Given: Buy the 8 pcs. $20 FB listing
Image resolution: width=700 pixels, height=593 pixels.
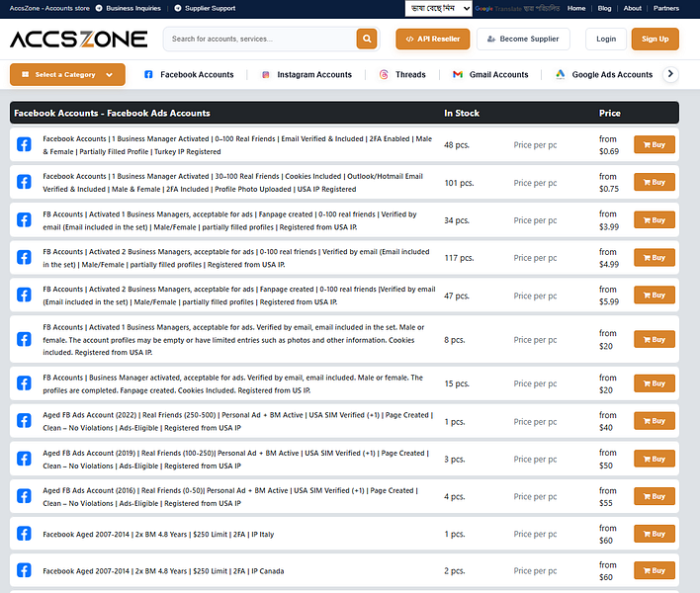Looking at the screenshot, I should pos(654,340).
